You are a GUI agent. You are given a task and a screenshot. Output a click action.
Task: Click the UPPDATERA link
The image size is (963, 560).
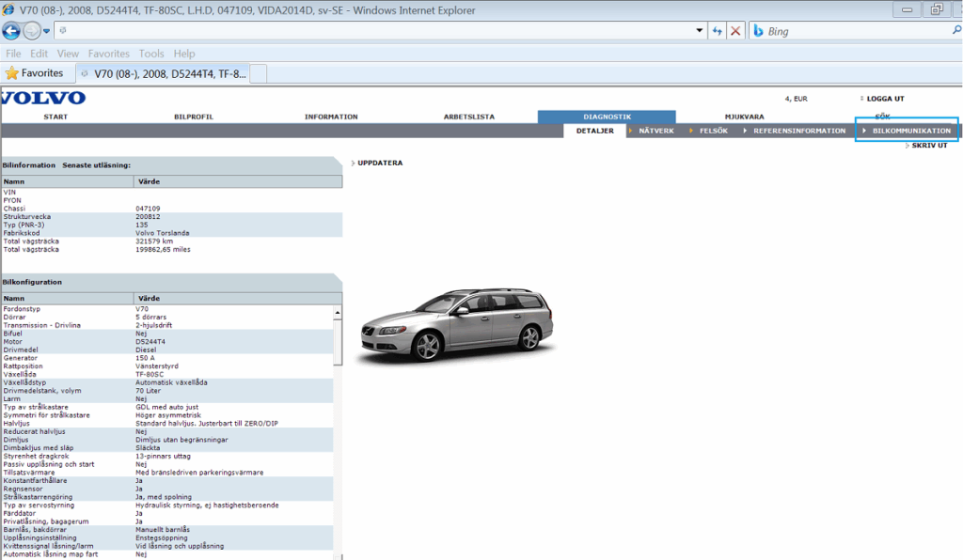point(380,163)
